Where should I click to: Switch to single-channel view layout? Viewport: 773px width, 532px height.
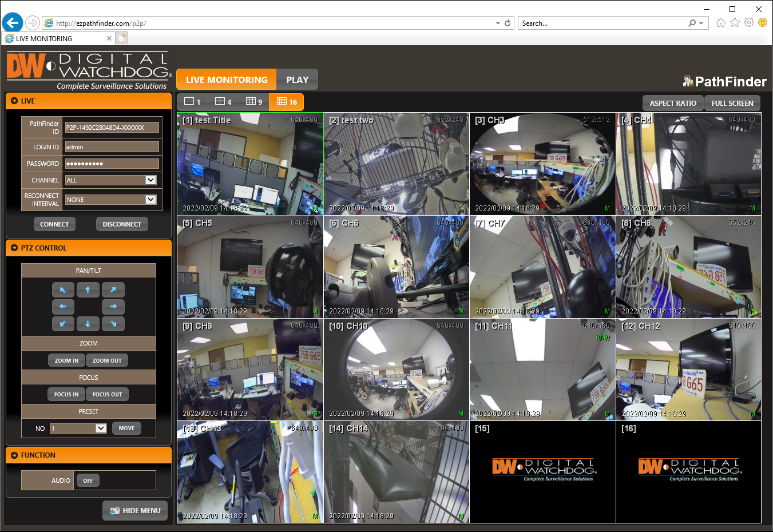tap(192, 102)
